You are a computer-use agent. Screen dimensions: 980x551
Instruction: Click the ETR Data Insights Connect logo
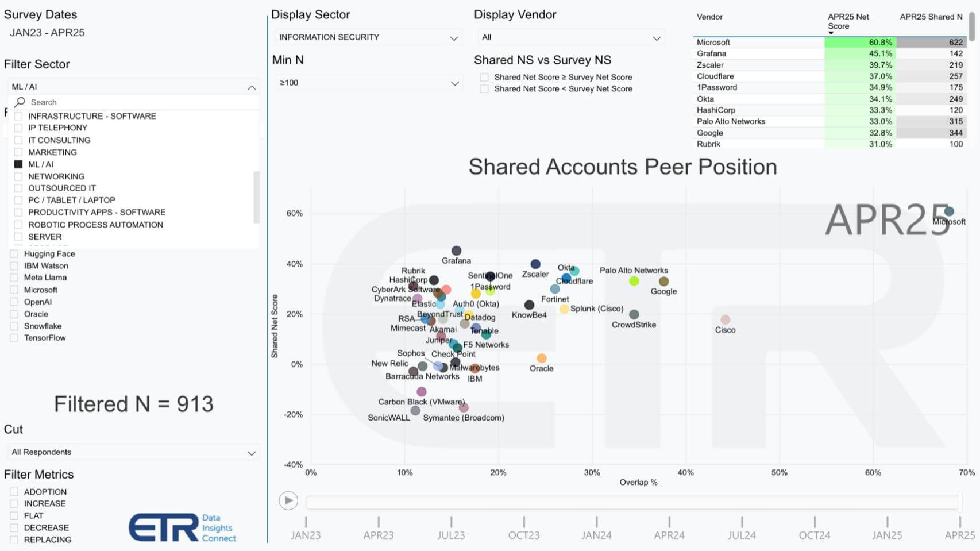coord(183,527)
